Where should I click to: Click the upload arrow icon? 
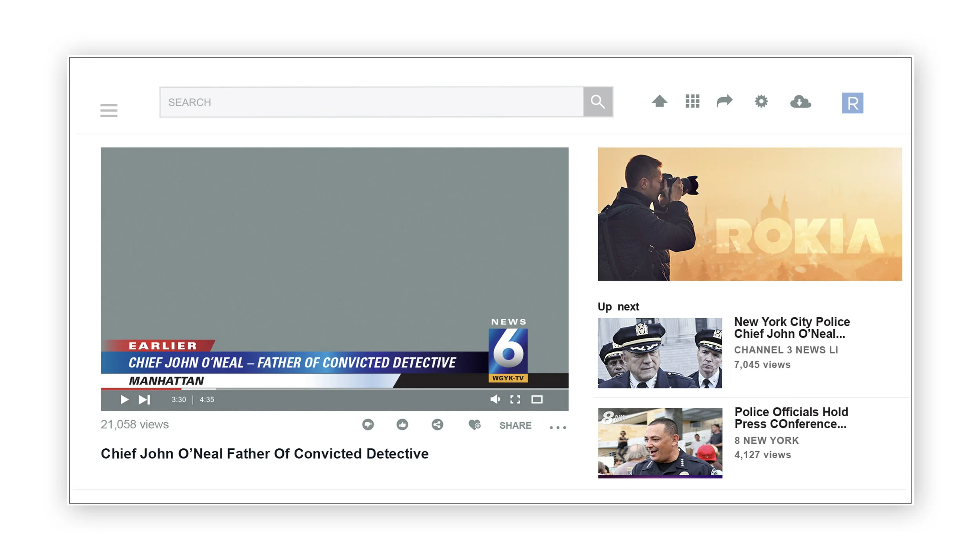point(660,101)
